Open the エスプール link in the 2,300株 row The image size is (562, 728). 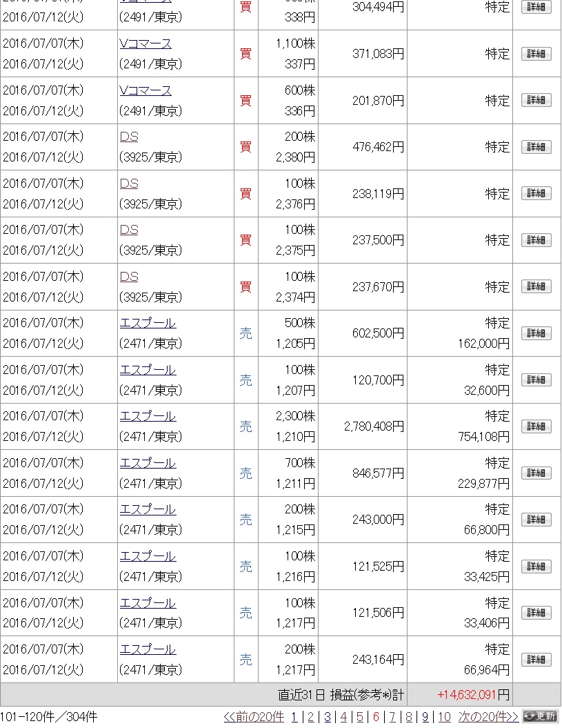[x=148, y=416]
